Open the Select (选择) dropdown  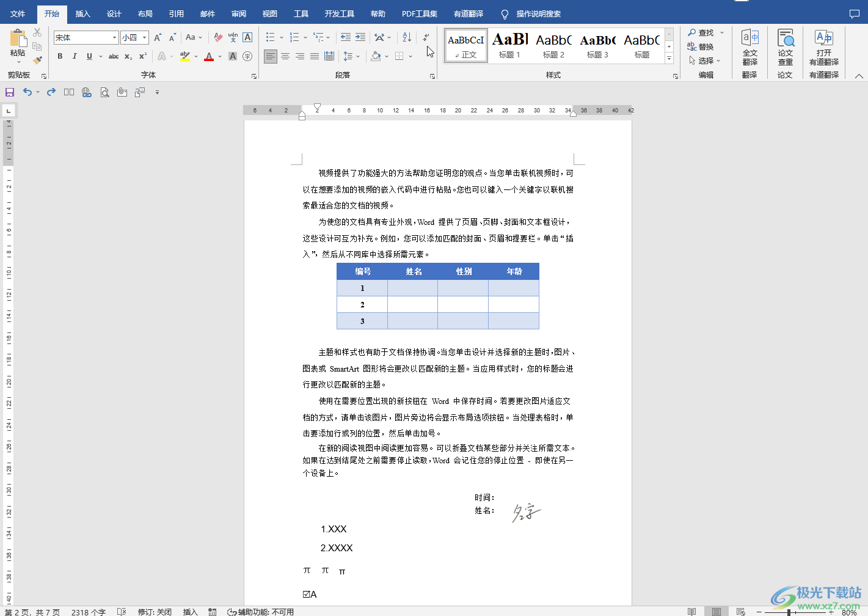pyautogui.click(x=704, y=61)
